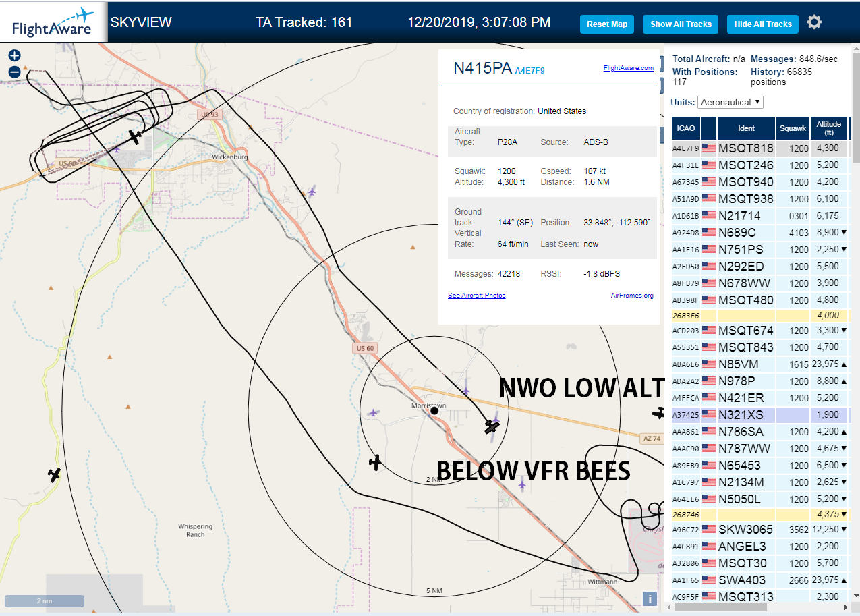The width and height of the screenshot is (860, 616).
Task: Select aircraft icon near Whispering Ranch road
Action: tap(55, 475)
